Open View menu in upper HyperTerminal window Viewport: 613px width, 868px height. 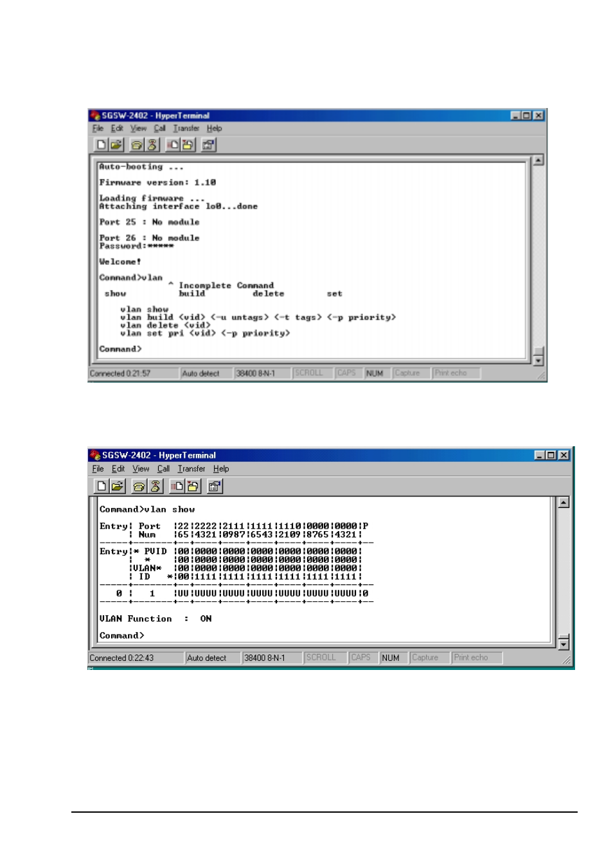138,128
